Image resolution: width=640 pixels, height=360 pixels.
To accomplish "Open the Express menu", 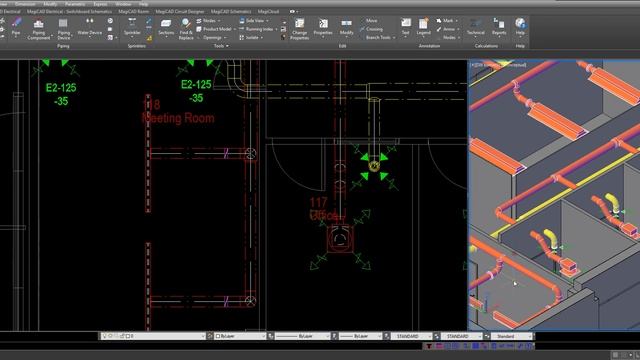I will (100, 4).
